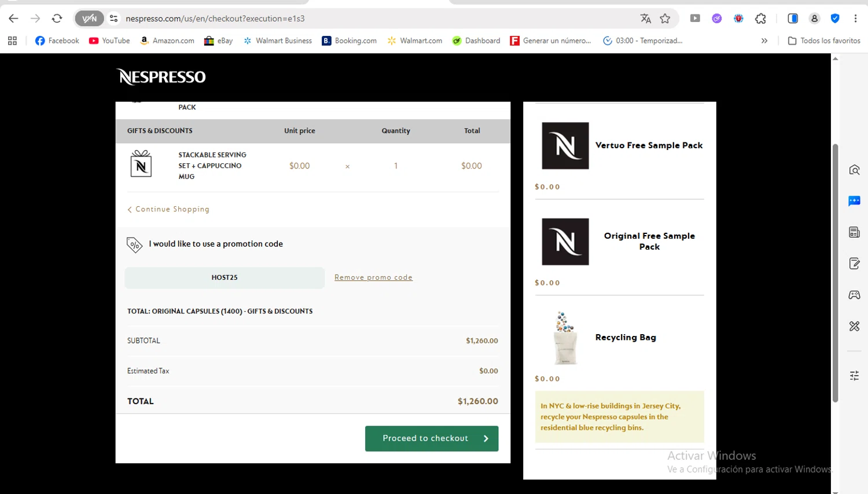This screenshot has height=494, width=868.
Task: Open the blue chat sidebar icon
Action: (x=854, y=201)
